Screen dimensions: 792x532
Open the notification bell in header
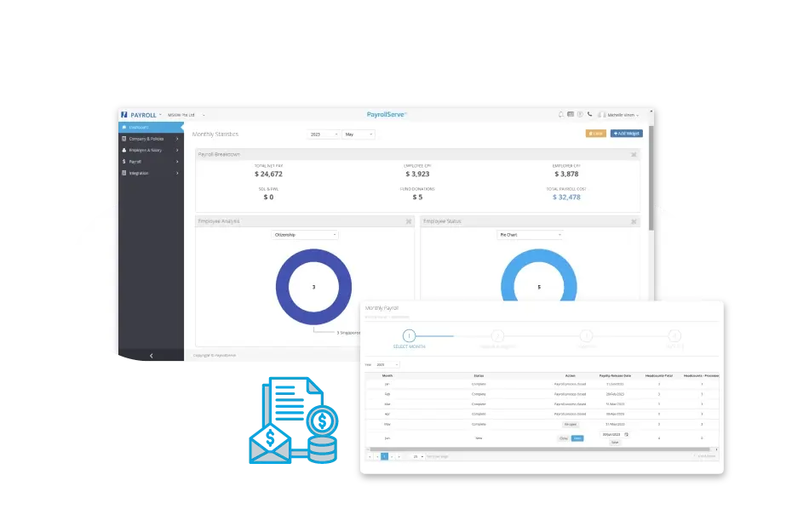(x=560, y=115)
